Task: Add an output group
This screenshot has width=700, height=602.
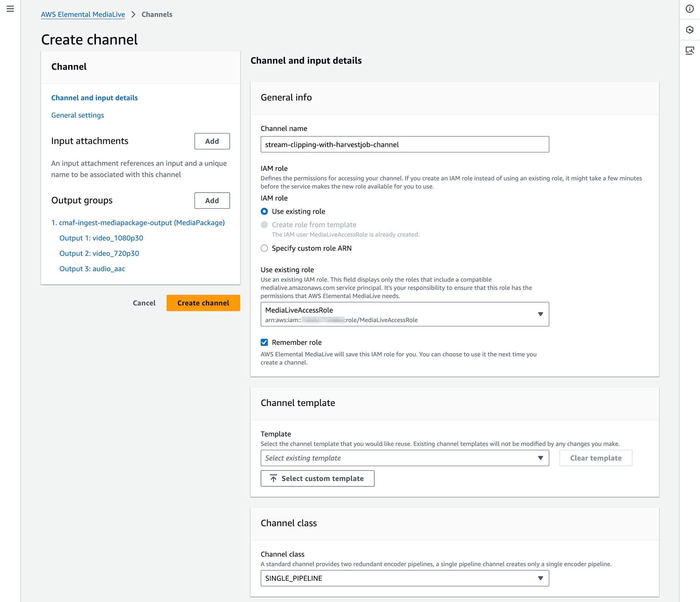Action: [212, 201]
